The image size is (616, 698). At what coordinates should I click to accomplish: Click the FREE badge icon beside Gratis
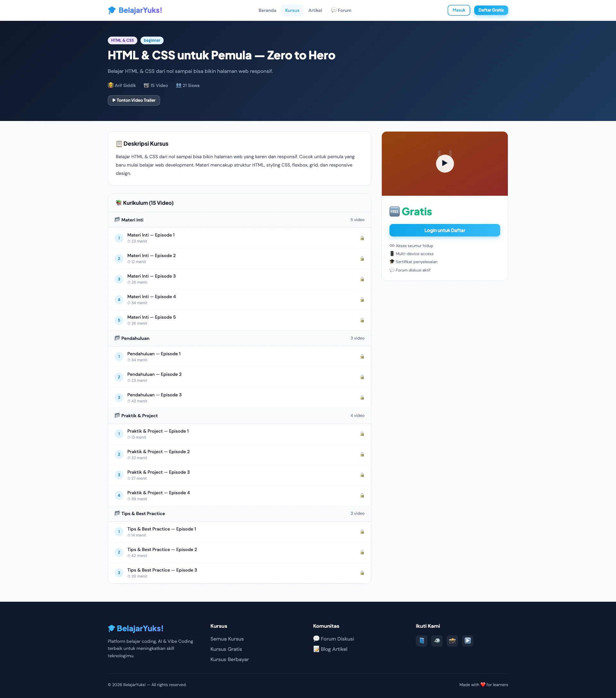(394, 211)
